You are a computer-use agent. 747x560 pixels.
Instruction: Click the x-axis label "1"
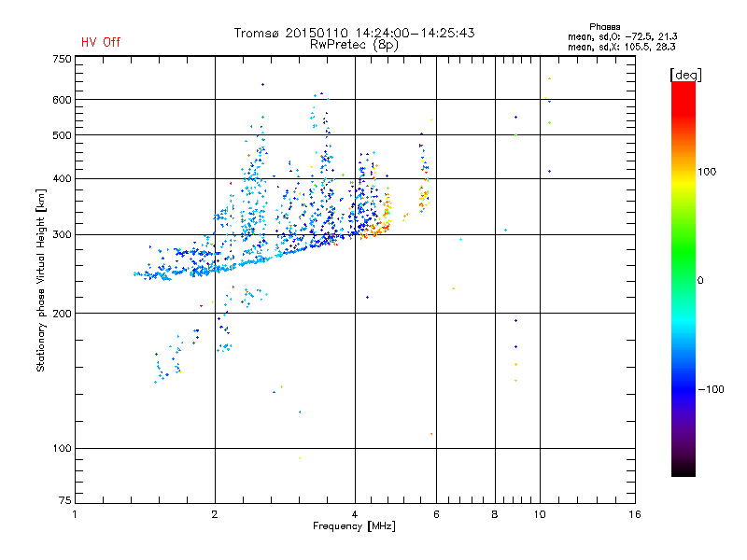click(75, 515)
